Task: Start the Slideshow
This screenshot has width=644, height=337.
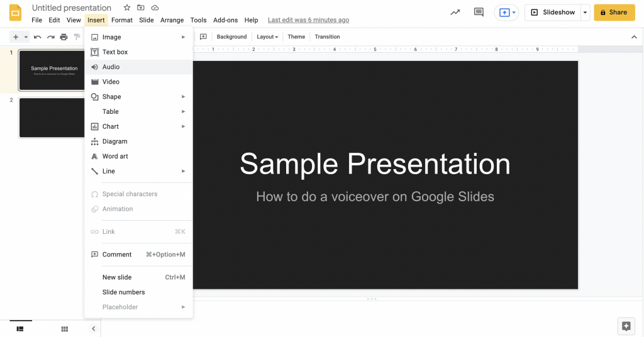Action: point(553,13)
